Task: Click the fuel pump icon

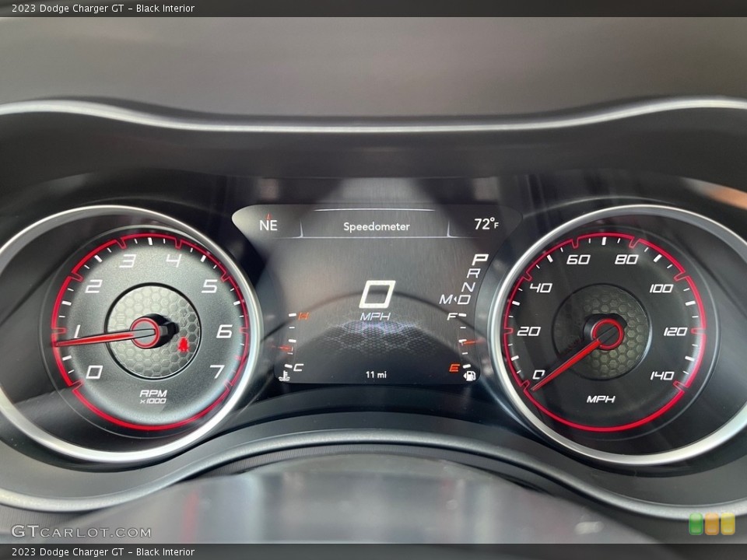Action: pyautogui.click(x=470, y=376)
